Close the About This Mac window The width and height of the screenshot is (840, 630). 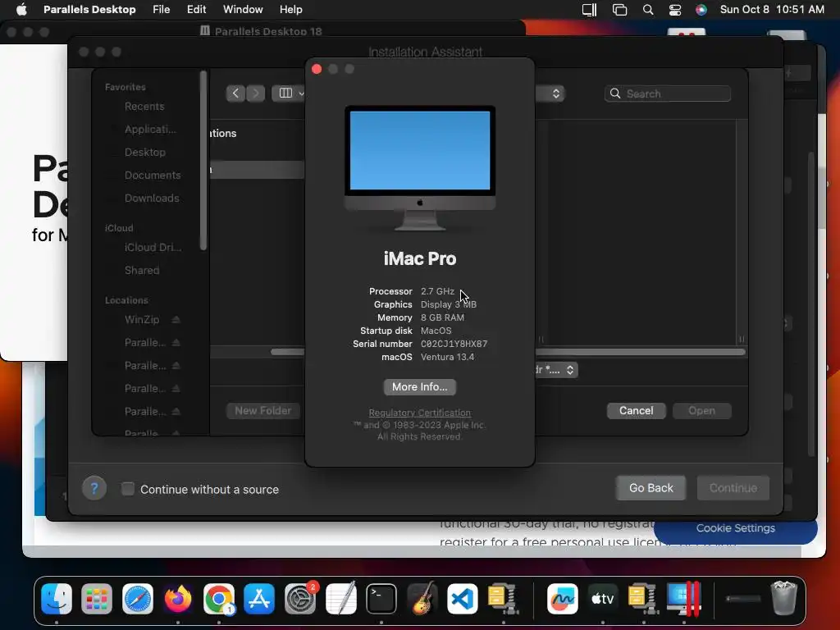[317, 69]
